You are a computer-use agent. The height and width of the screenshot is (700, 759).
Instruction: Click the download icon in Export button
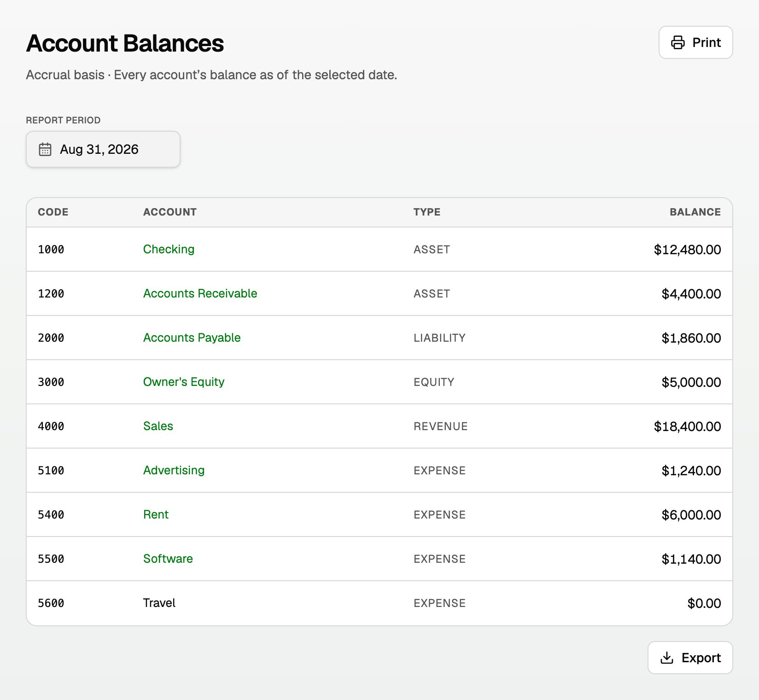pyautogui.click(x=666, y=658)
